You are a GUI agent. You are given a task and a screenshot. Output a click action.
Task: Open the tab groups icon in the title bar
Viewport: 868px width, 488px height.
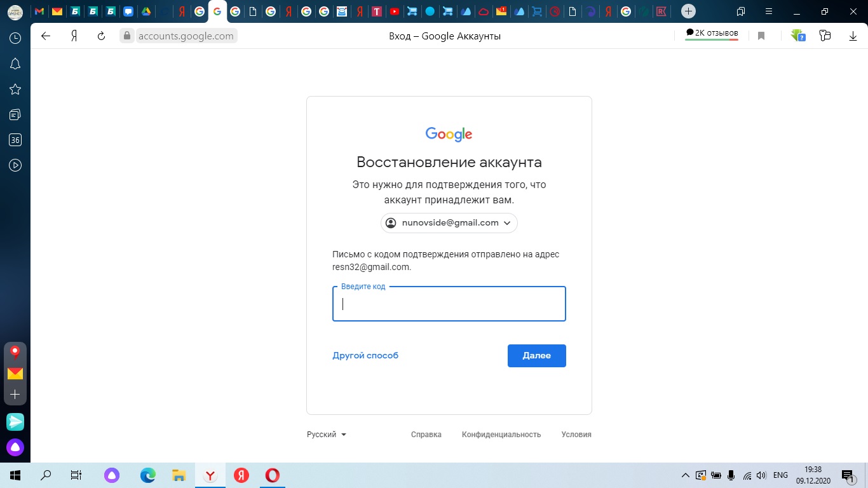click(x=741, y=11)
